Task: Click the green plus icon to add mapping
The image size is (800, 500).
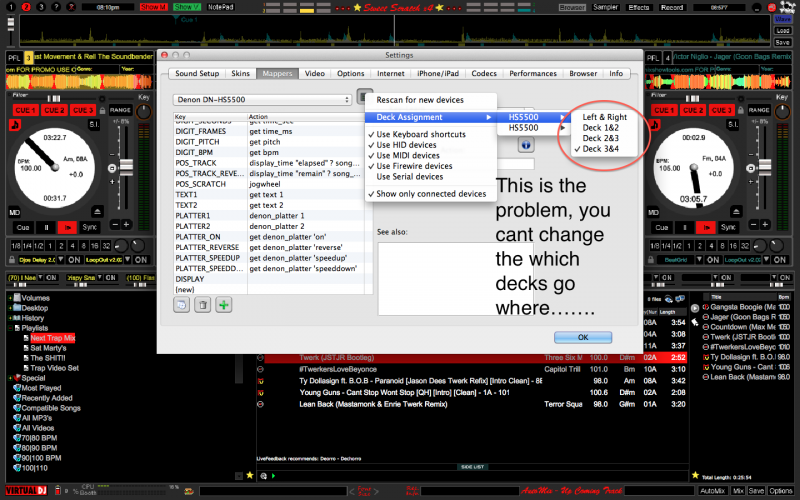Action: pyautogui.click(x=223, y=305)
